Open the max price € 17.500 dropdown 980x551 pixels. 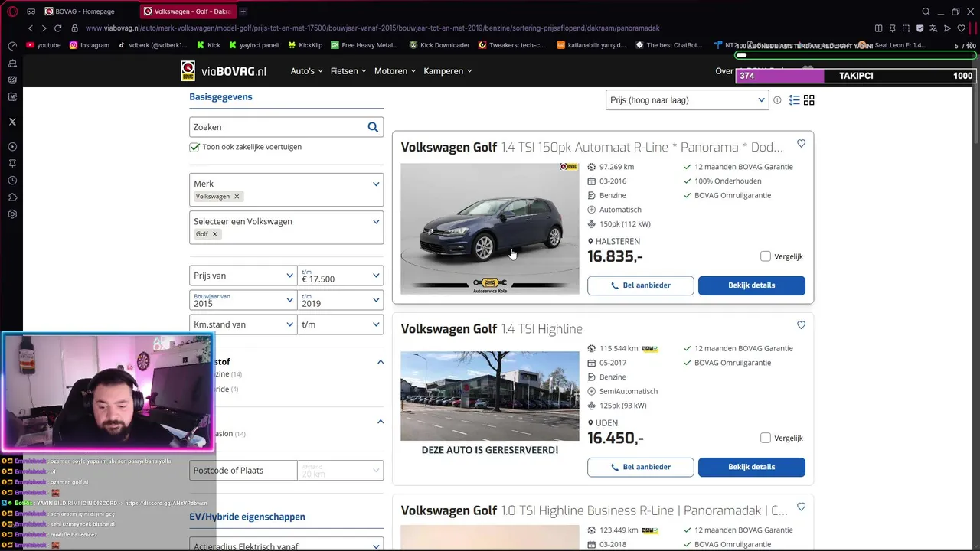(x=341, y=275)
